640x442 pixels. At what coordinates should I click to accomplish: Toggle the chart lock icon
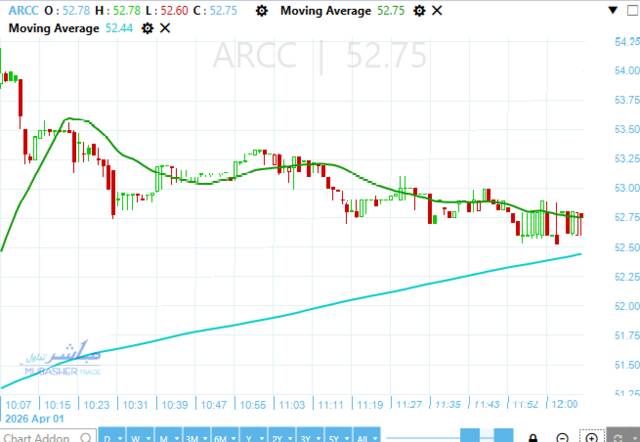533,437
